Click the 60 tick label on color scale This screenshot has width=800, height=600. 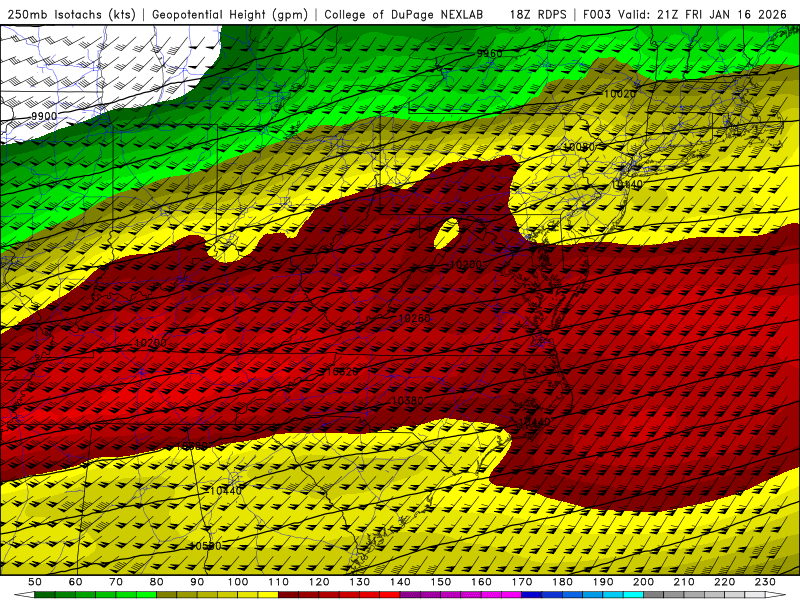click(x=75, y=582)
